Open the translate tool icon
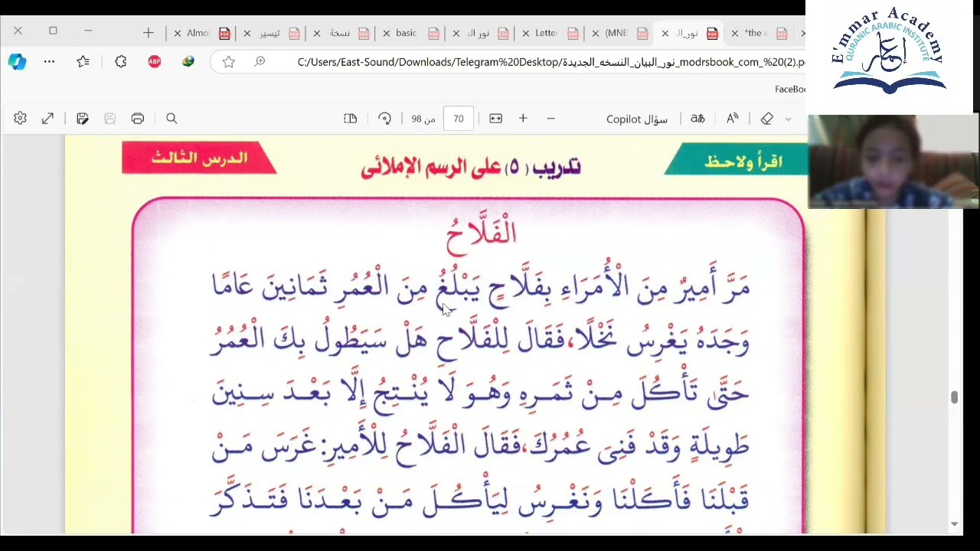This screenshot has height=551, width=980. pyautogui.click(x=697, y=119)
